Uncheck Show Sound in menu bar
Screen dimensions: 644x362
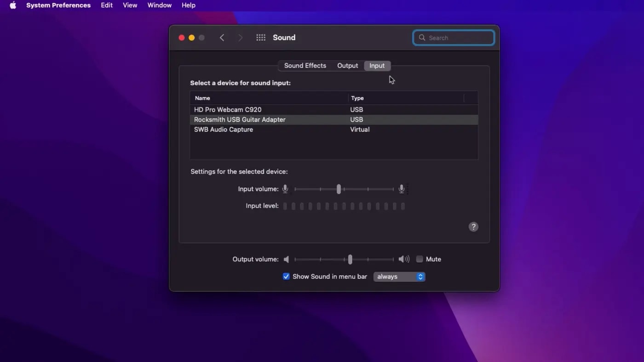coord(286,277)
